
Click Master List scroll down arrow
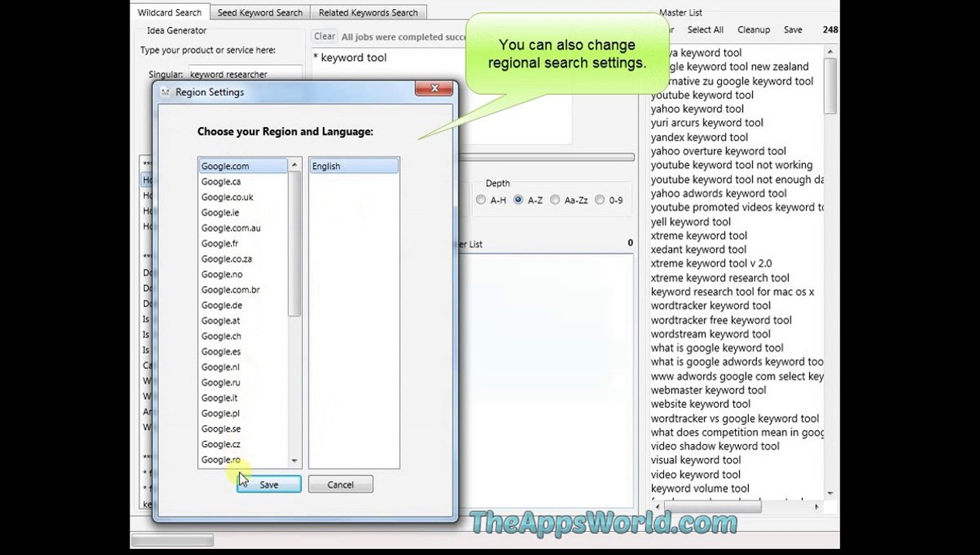[830, 493]
